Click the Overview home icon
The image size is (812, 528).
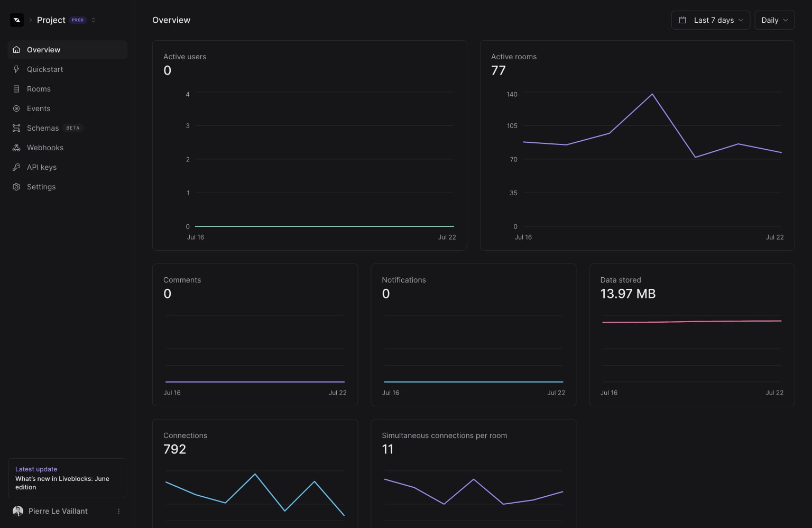pos(16,50)
